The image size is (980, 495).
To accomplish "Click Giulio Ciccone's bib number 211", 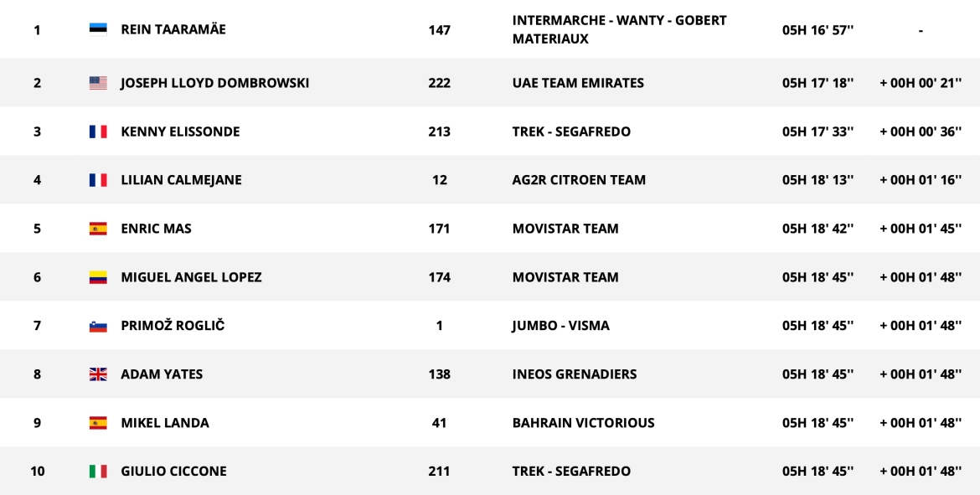I will coord(439,472).
